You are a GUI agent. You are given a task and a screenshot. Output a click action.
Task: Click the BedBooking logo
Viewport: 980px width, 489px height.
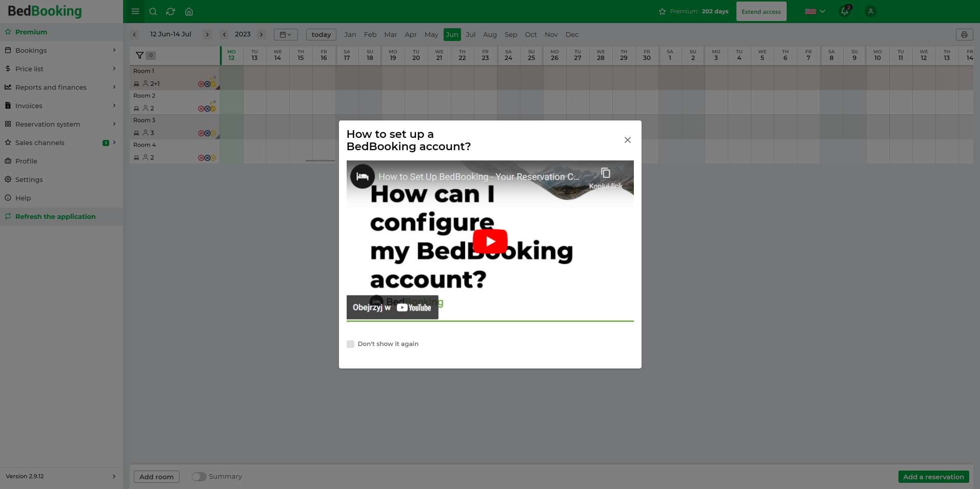click(45, 11)
